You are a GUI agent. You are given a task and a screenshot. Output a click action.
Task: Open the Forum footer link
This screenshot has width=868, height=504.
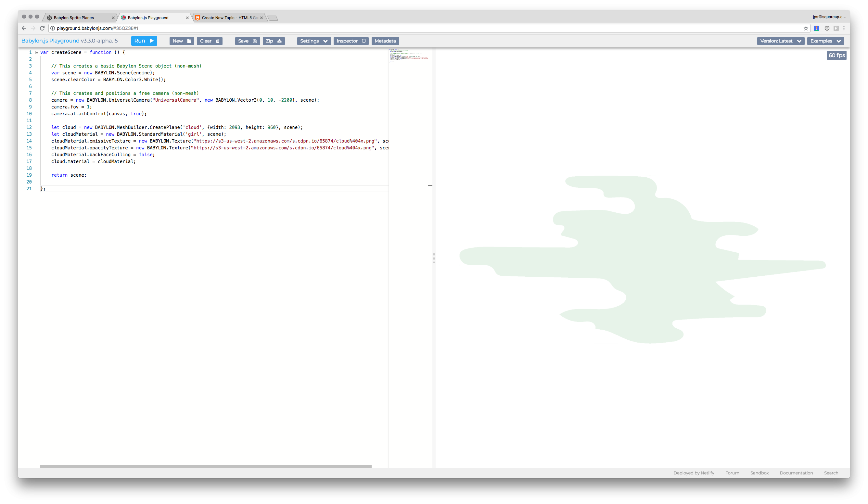point(732,473)
